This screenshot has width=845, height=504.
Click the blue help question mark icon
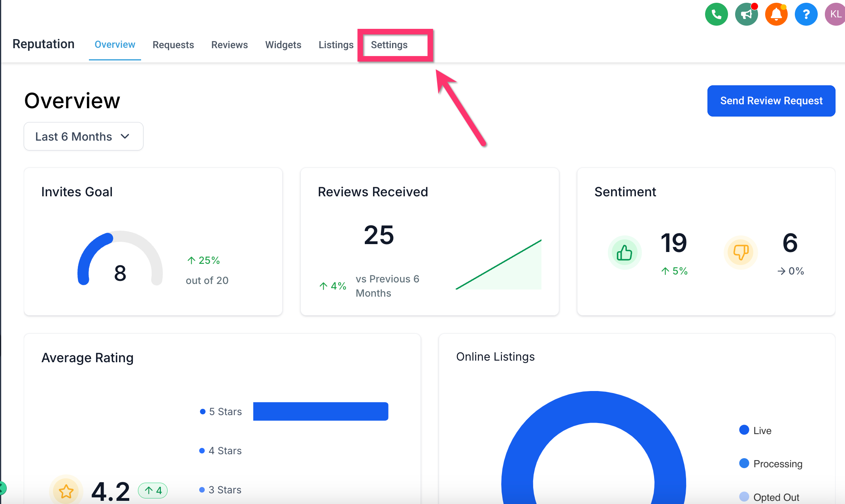(806, 15)
